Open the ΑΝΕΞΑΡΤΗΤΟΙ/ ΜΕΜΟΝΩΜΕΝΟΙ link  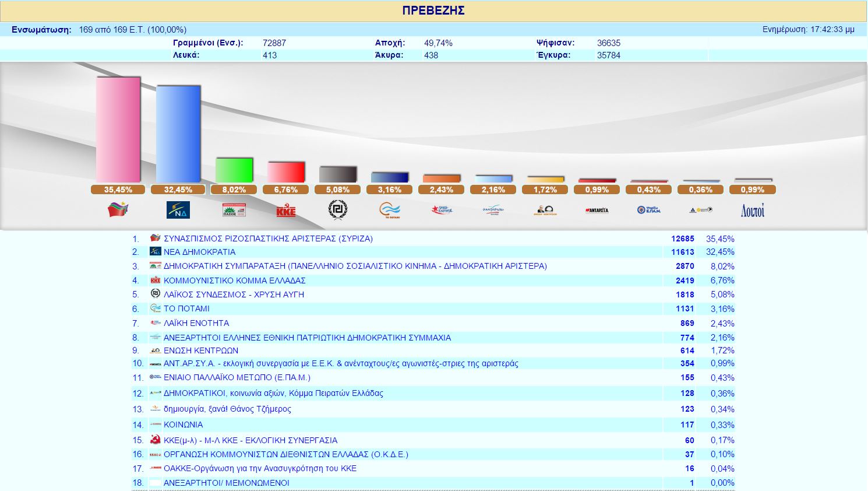pyautogui.click(x=227, y=483)
